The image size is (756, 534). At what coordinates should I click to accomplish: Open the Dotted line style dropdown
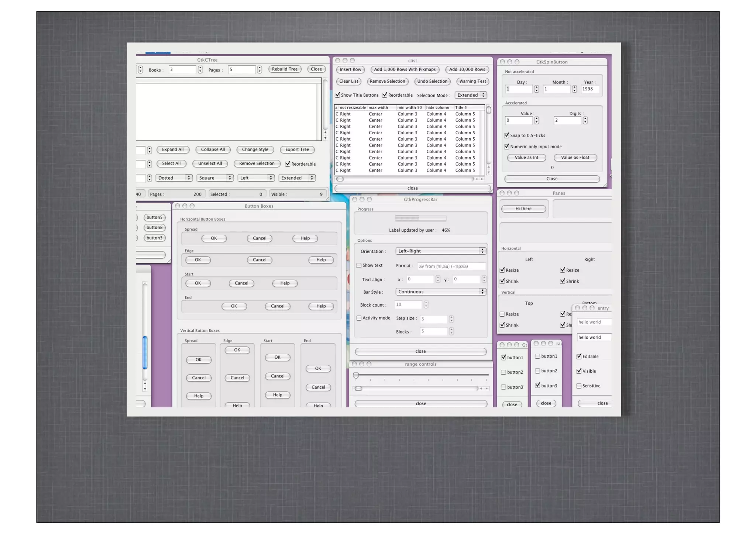click(174, 178)
